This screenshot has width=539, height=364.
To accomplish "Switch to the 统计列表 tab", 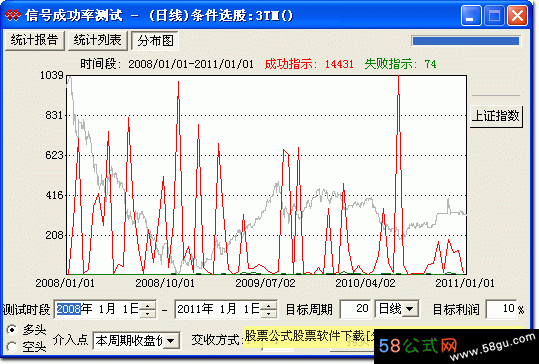I will click(98, 41).
